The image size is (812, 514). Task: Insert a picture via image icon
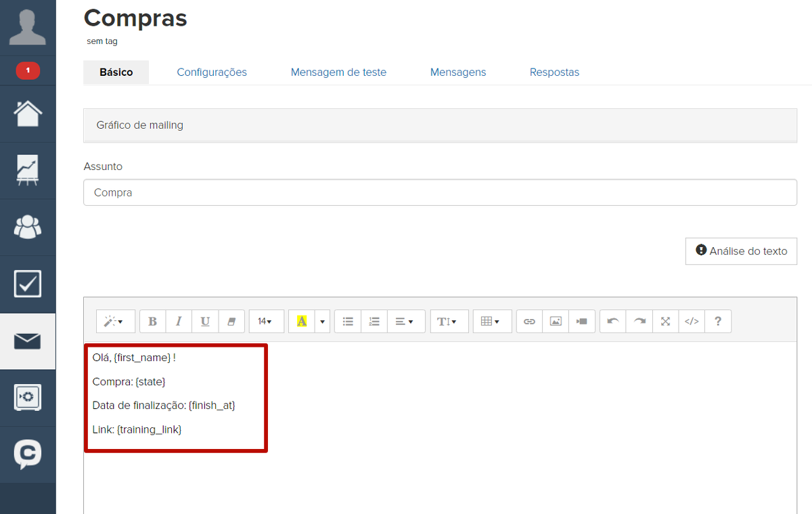(x=556, y=322)
